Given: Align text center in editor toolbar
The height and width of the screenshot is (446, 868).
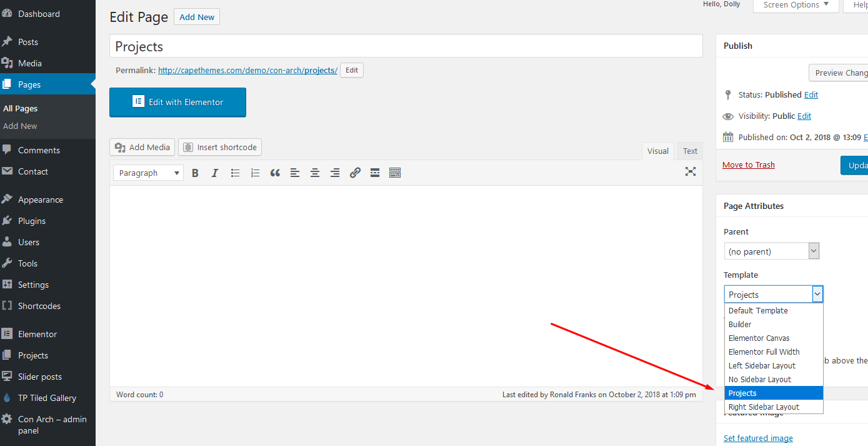Looking at the screenshot, I should point(315,173).
